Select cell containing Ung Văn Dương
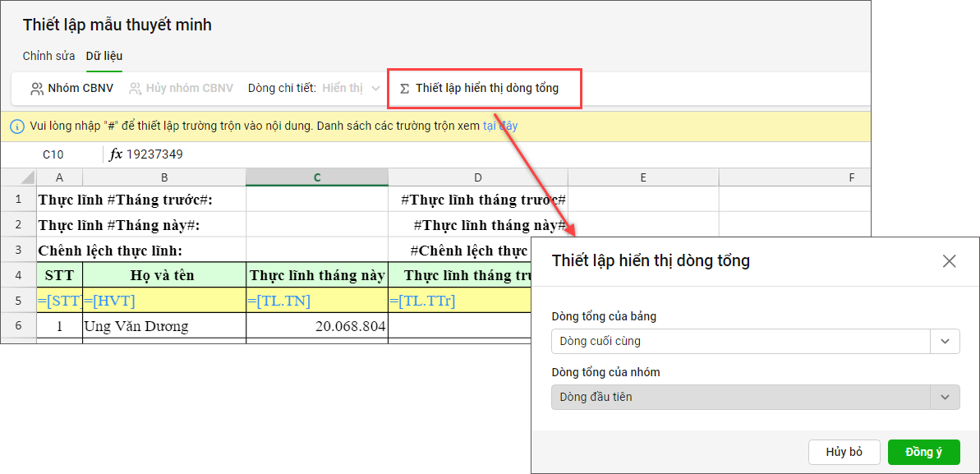 [x=164, y=326]
